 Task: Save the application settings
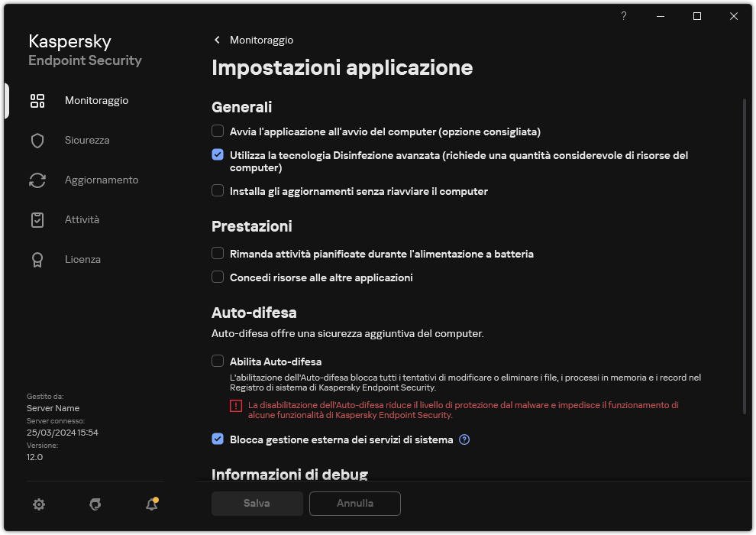[257, 503]
